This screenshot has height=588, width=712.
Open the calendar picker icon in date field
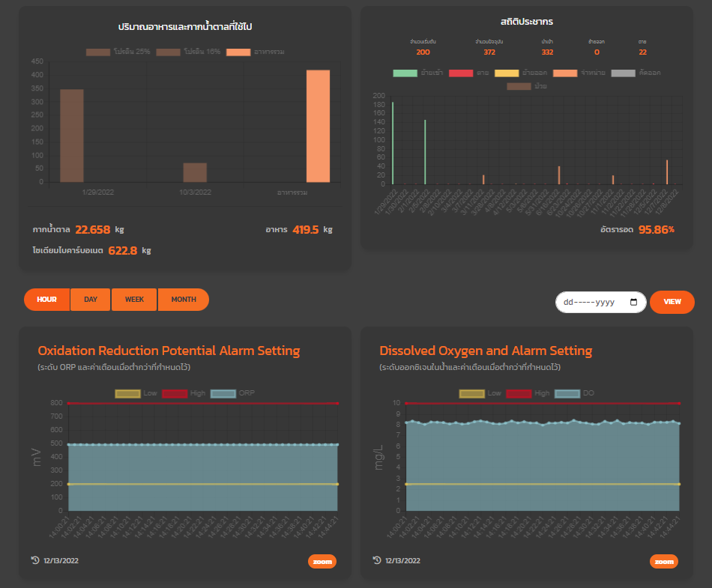click(633, 302)
